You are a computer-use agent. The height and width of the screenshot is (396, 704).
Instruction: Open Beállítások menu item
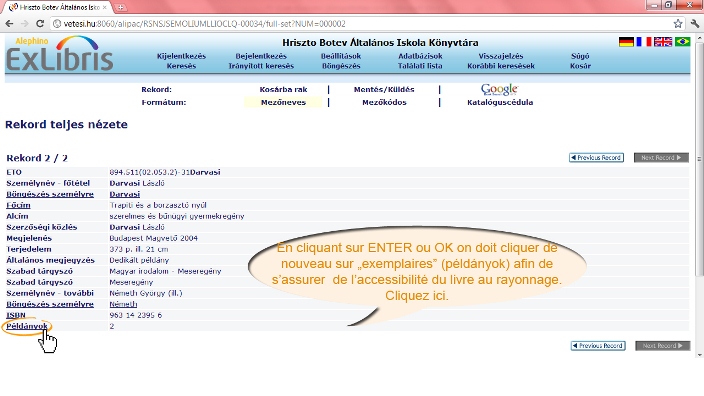pyautogui.click(x=341, y=56)
